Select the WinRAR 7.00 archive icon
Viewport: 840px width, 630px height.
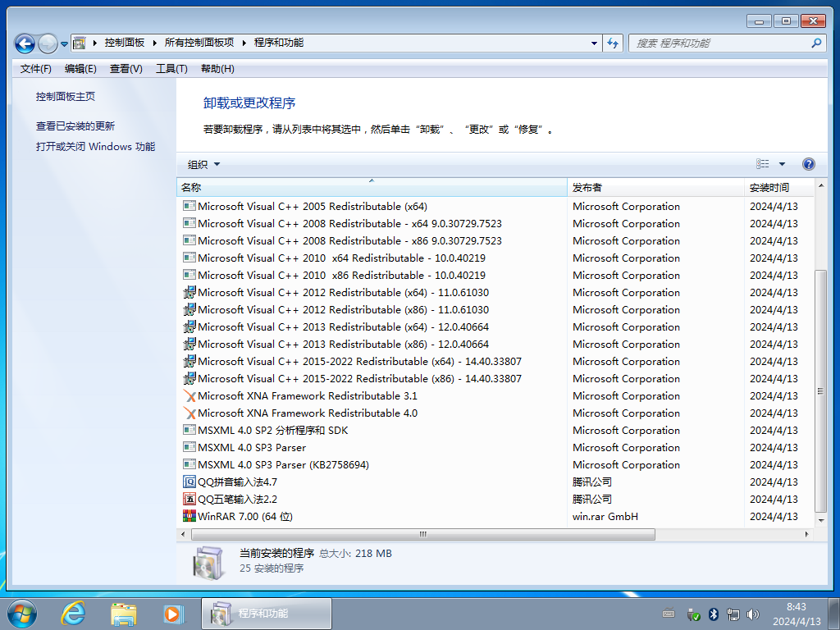coord(189,516)
